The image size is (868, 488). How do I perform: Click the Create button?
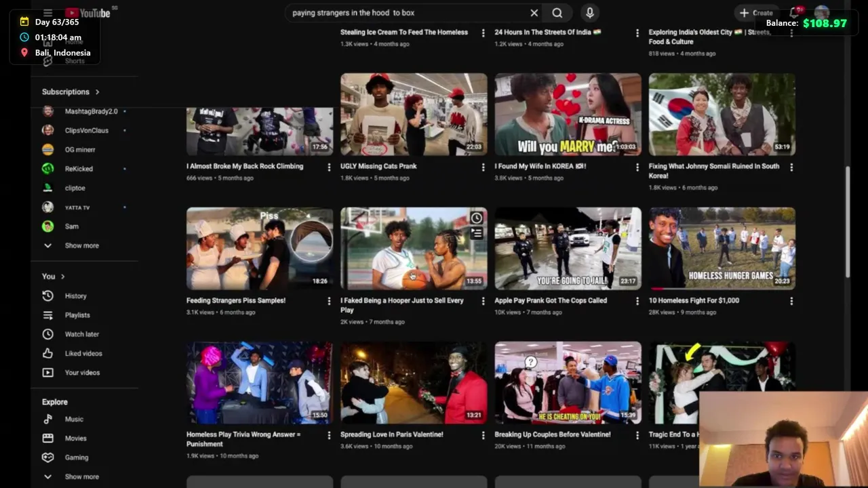[x=756, y=13]
